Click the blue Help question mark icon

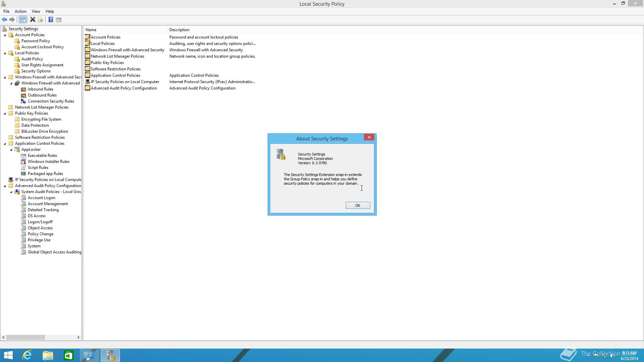51,20
